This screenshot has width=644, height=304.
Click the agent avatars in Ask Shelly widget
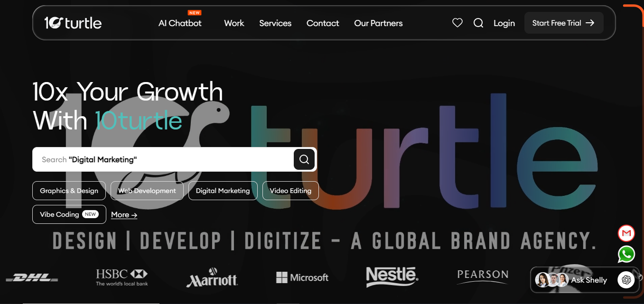[x=551, y=280]
